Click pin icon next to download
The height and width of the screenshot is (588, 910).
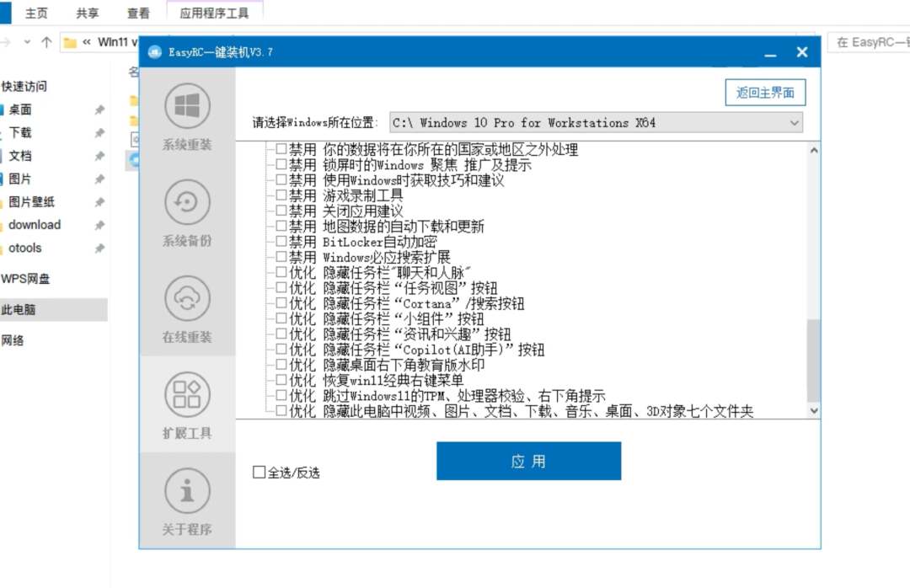[x=99, y=225]
